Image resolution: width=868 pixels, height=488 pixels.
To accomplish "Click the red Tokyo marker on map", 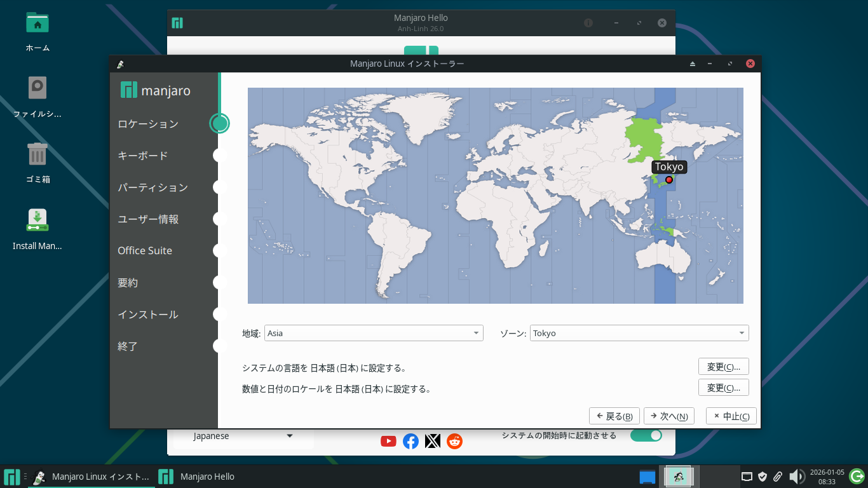I will coord(669,180).
